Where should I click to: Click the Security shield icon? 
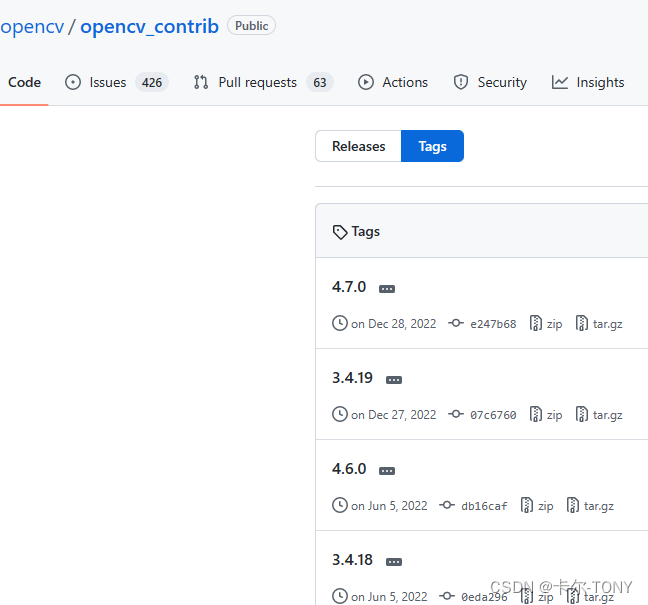click(461, 82)
